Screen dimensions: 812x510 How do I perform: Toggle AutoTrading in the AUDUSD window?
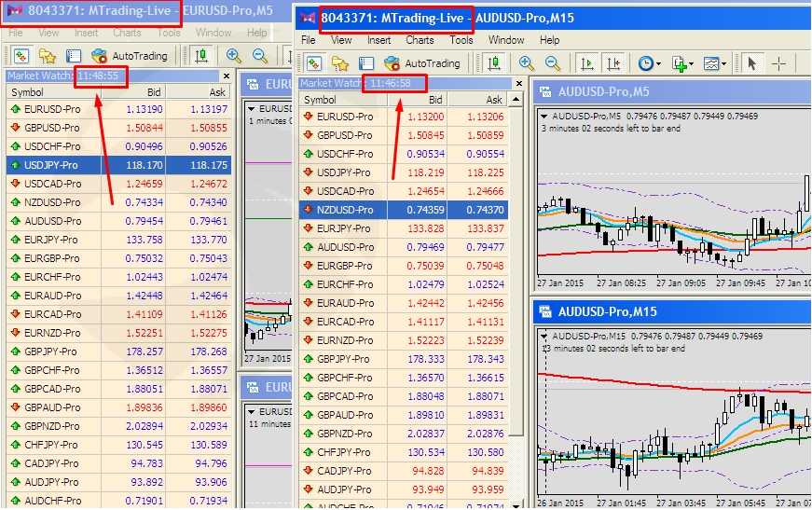(x=421, y=63)
